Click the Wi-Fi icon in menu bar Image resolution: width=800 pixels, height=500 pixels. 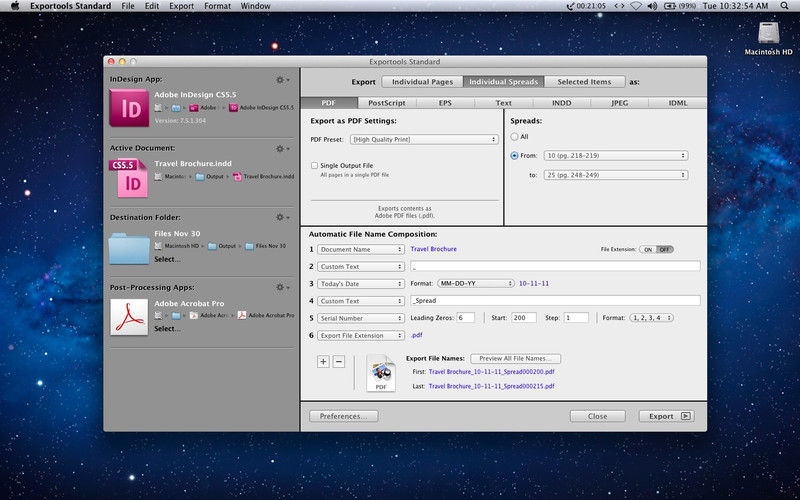click(x=636, y=6)
